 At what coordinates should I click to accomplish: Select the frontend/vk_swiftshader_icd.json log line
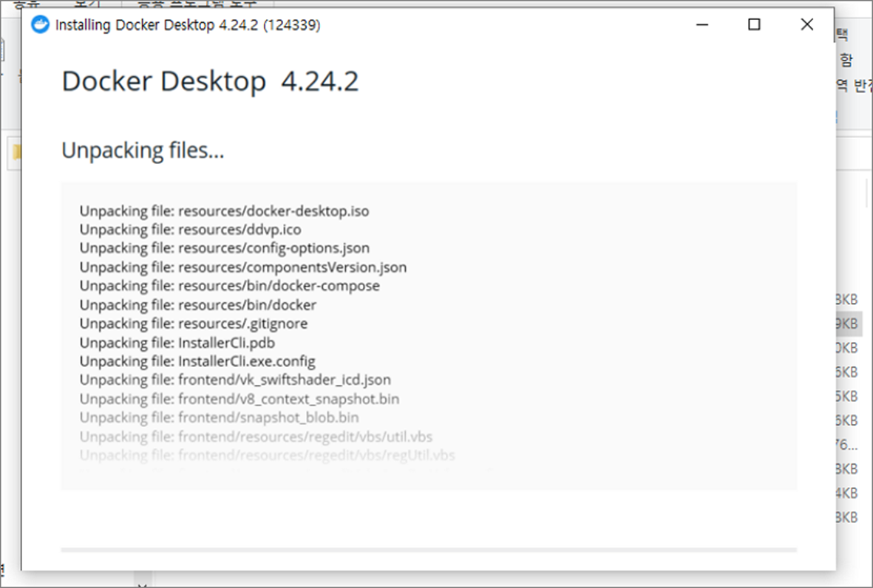(x=236, y=380)
